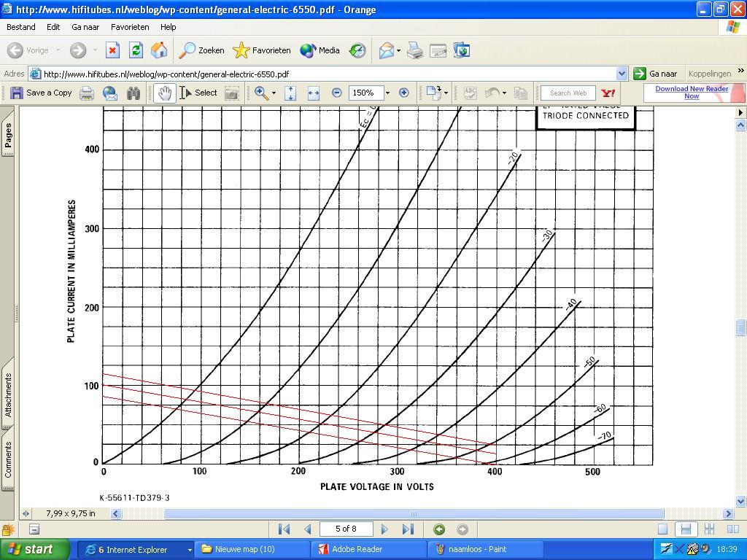The width and height of the screenshot is (747, 560).
Task: Open the Pages side panel tab
Action: (8, 135)
